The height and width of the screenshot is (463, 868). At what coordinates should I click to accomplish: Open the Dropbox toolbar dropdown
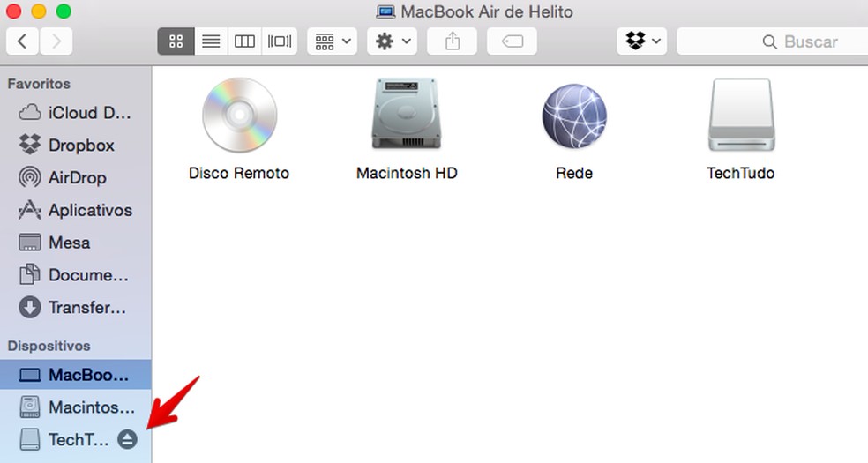pos(641,41)
